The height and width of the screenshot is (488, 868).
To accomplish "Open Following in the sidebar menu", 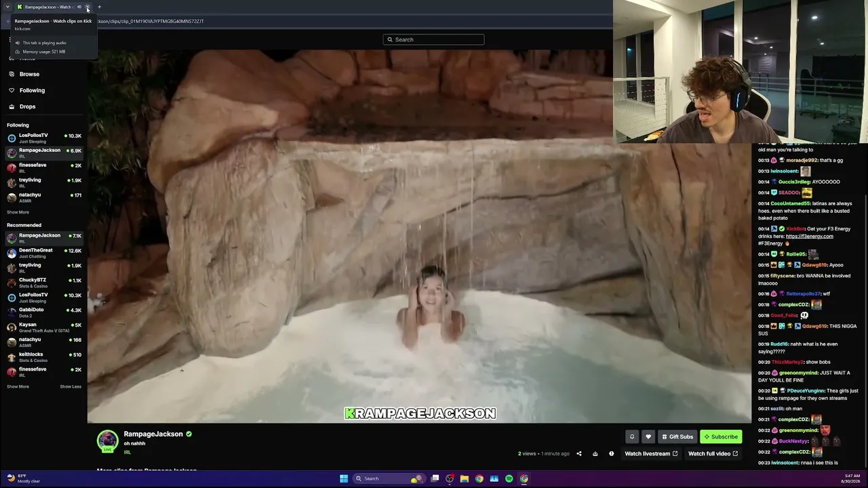I will coord(32,90).
